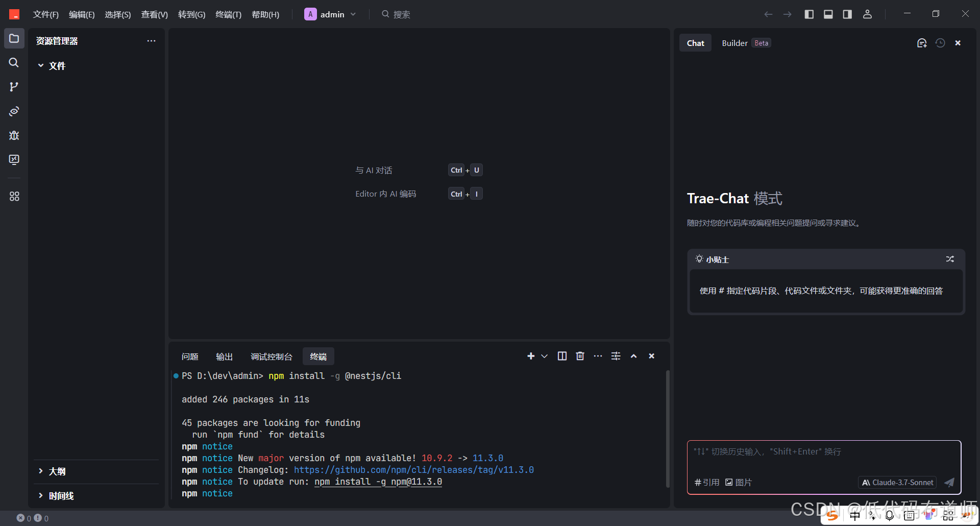Toggle the left sidebar layout icon

coord(809,14)
